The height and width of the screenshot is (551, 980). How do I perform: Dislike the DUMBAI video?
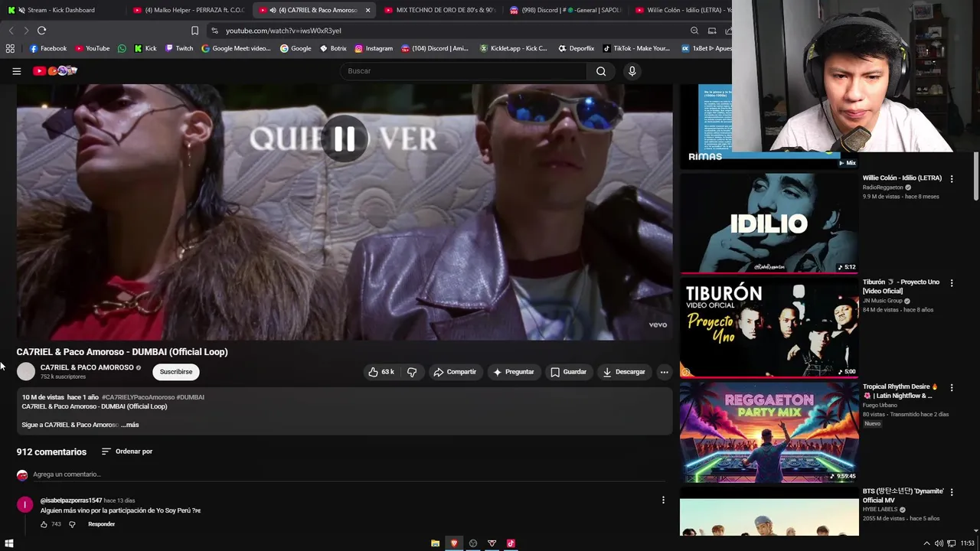(x=412, y=372)
